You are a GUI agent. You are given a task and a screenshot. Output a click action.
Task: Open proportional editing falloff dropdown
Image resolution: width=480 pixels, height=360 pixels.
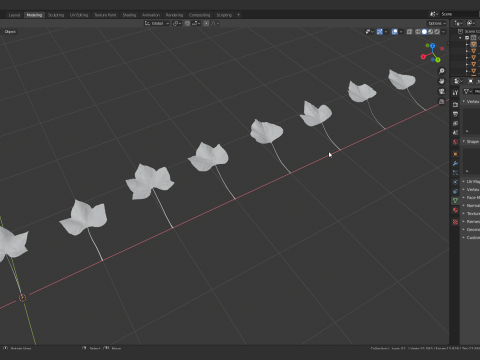(215, 23)
